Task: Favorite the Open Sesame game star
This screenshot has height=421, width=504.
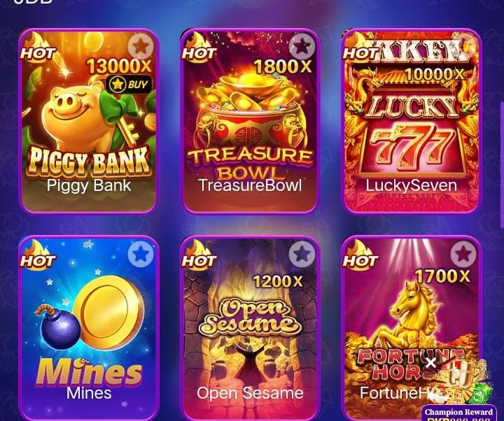Action: pyautogui.click(x=302, y=254)
